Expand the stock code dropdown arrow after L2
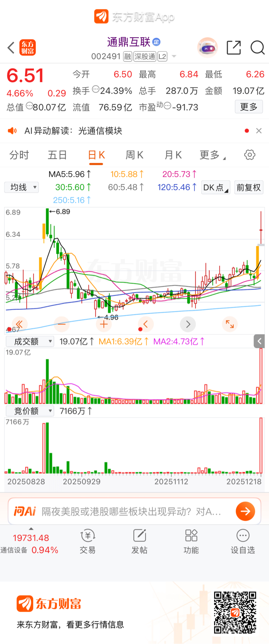 tap(174, 56)
